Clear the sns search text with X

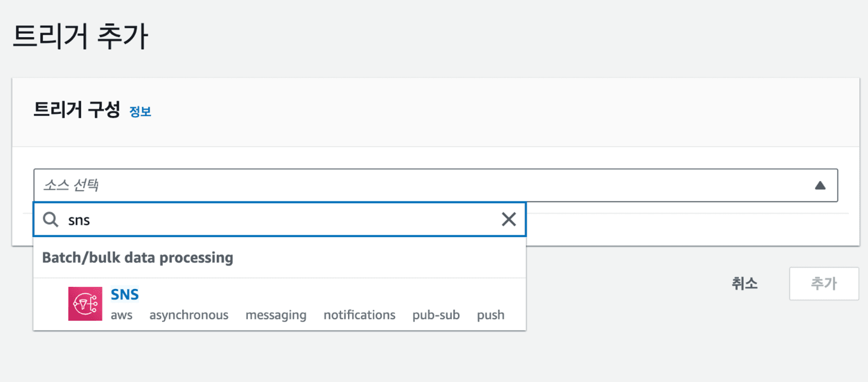pyautogui.click(x=508, y=219)
